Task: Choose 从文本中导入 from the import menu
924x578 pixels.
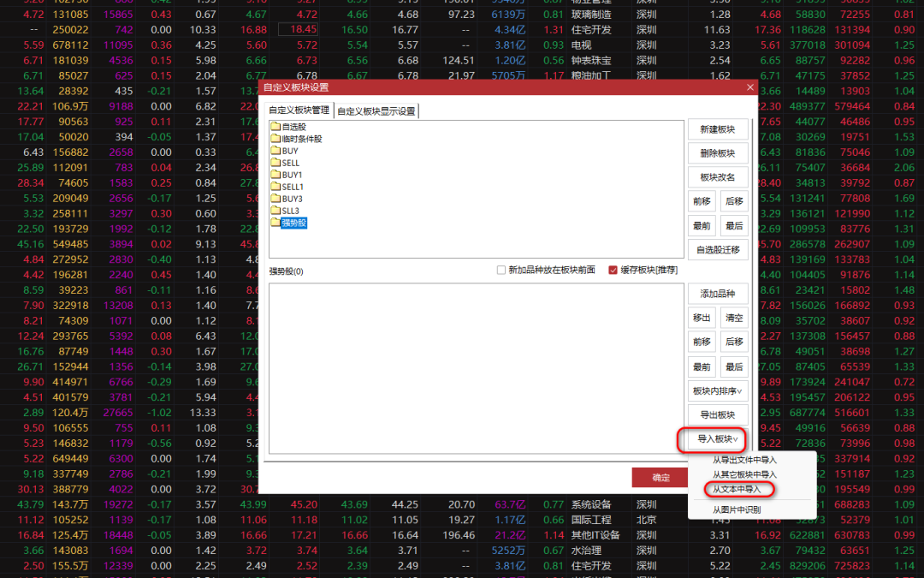Action: tap(737, 490)
